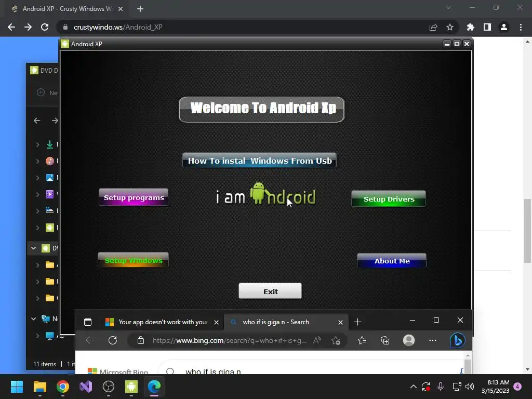Open Chrome extensions puzzle icon
This screenshot has height=399, width=532.
coord(470,27)
